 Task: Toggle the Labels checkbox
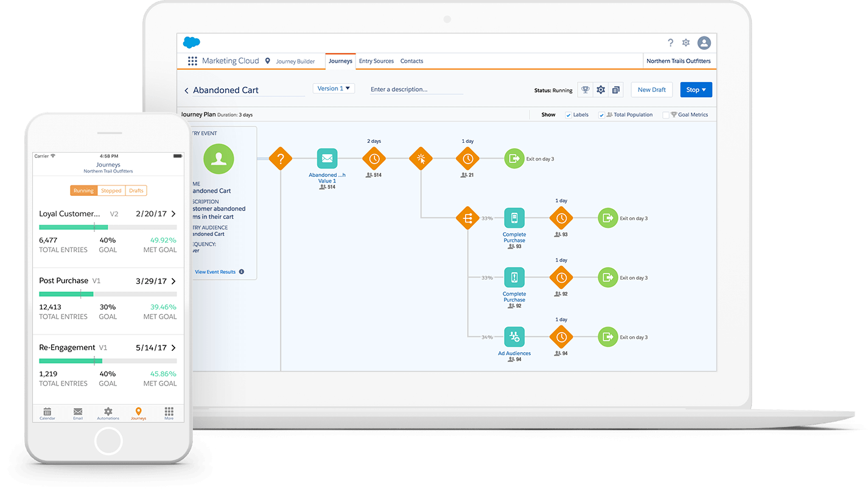(569, 115)
